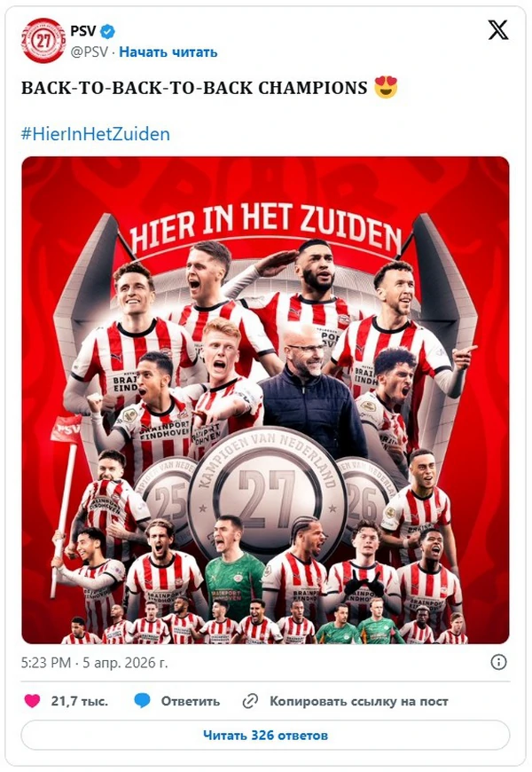Click the Ответить reply label
The image size is (532, 772).
pos(191,701)
